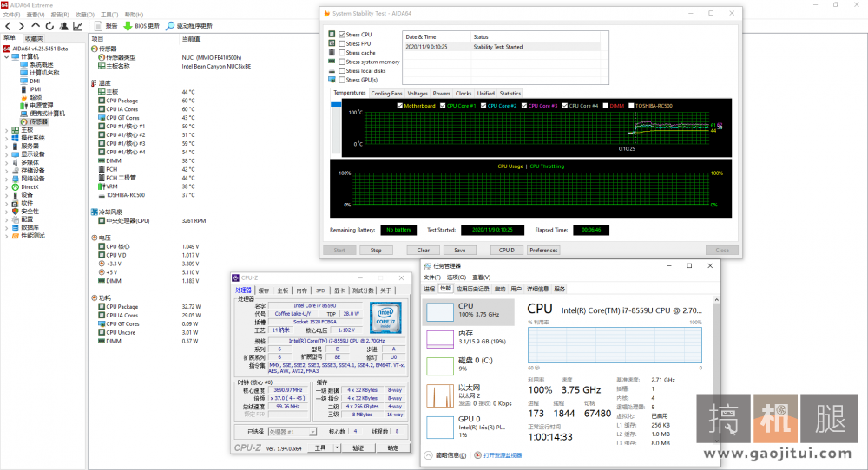The height and width of the screenshot is (470, 868).
Task: Select the DirectX tree item
Action: (25, 187)
